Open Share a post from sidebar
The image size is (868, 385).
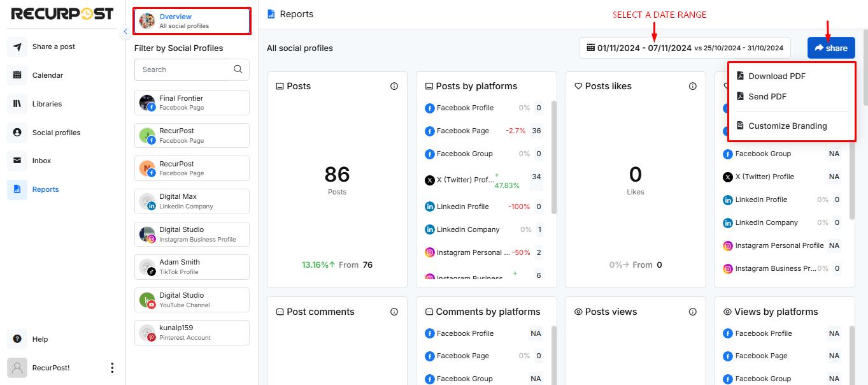(x=54, y=47)
